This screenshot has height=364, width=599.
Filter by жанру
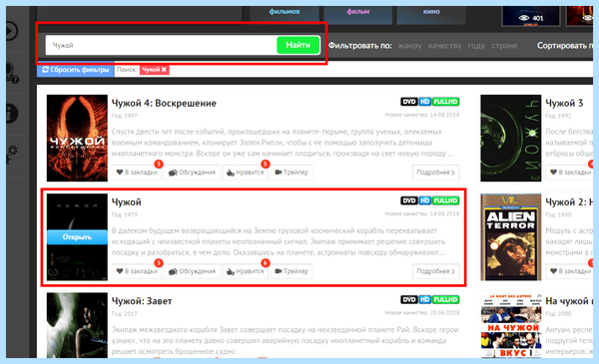[x=409, y=46]
